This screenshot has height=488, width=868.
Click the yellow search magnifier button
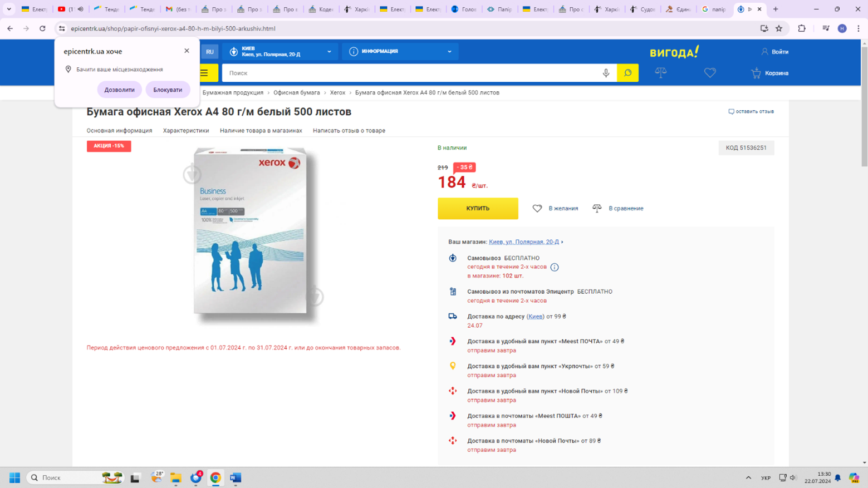tap(627, 73)
